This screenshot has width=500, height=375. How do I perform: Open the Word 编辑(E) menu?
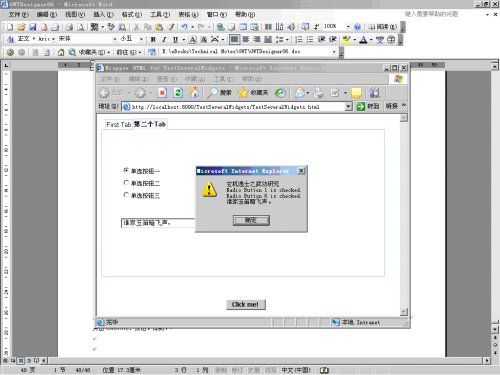47,15
